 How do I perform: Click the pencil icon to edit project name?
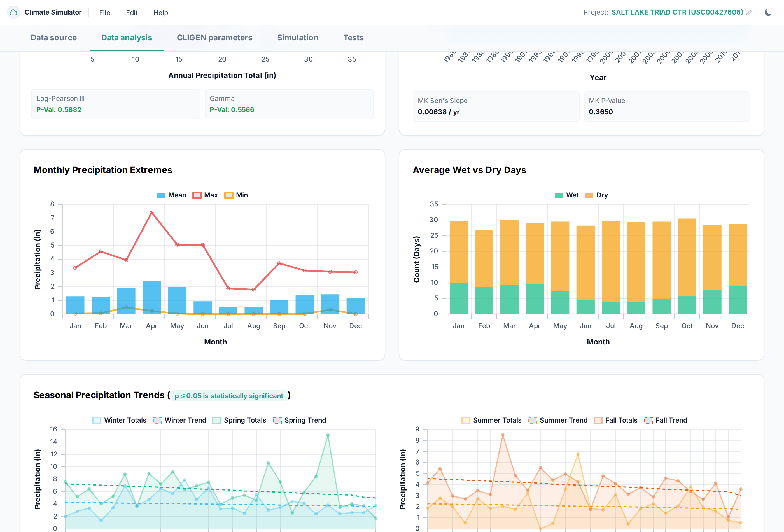point(749,13)
